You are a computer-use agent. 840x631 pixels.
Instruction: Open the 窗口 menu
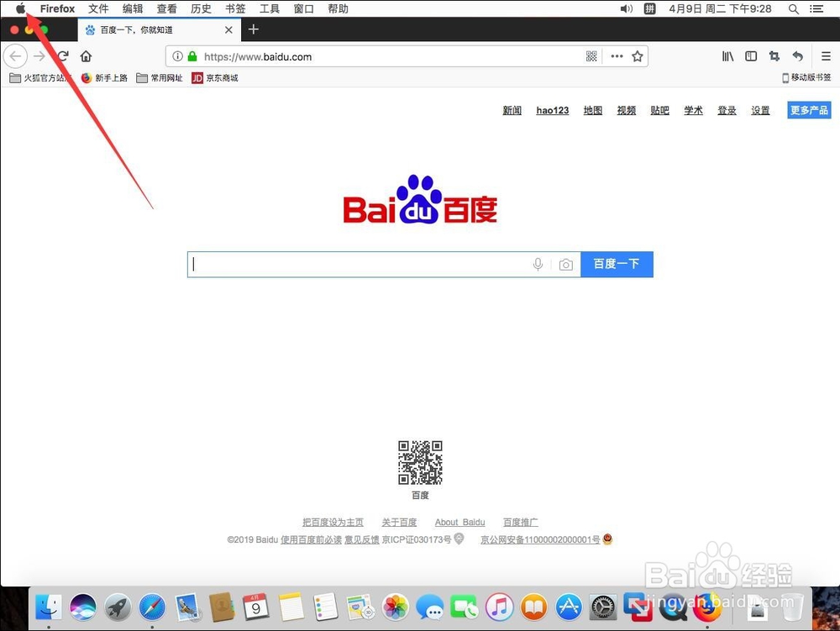(304, 8)
